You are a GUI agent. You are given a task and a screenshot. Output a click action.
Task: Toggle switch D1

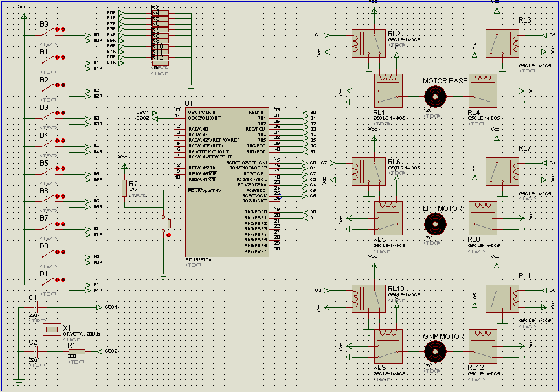[49, 283]
